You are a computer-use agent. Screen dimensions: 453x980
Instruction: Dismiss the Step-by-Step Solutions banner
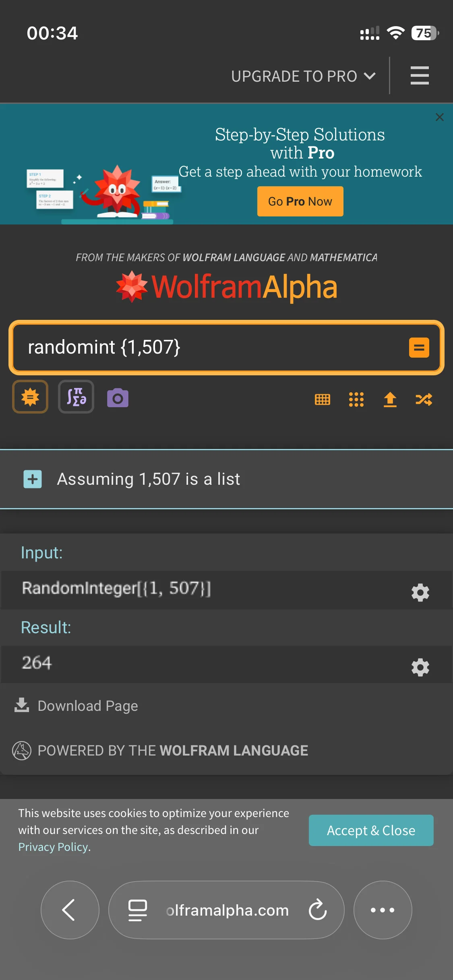coord(440,117)
